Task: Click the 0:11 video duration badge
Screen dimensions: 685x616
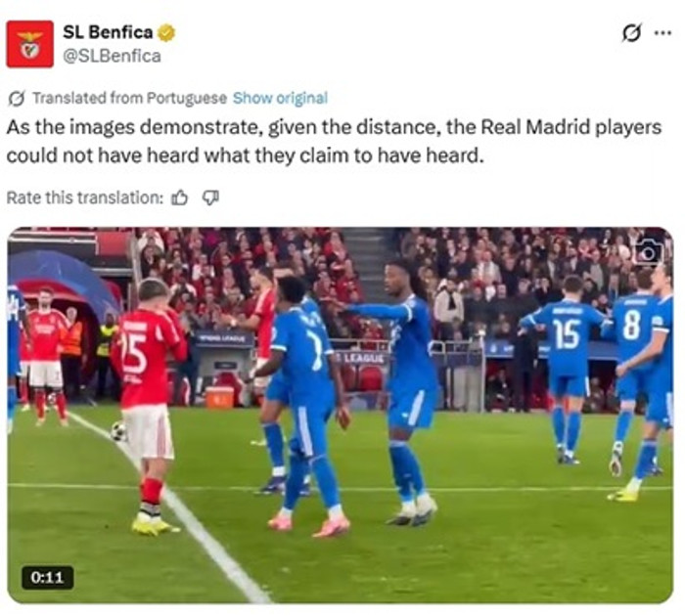Action: [x=48, y=578]
